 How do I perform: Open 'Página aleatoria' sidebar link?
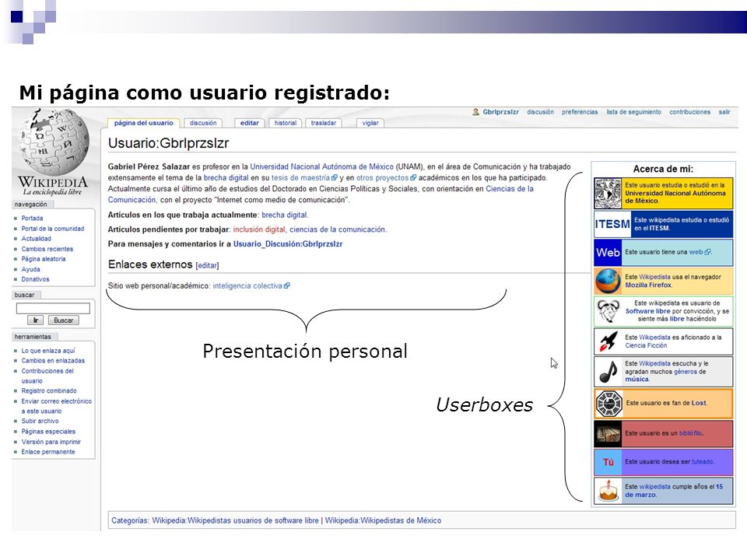click(44, 259)
